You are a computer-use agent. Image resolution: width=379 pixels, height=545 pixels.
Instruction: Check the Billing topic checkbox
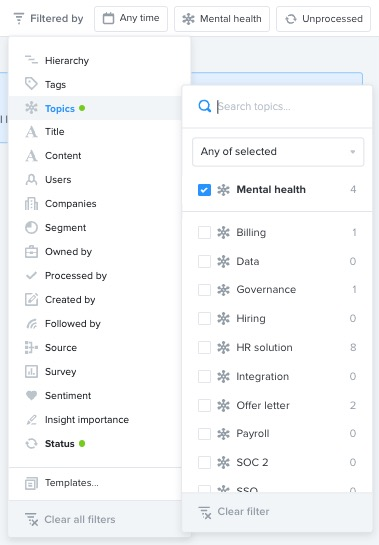(204, 232)
